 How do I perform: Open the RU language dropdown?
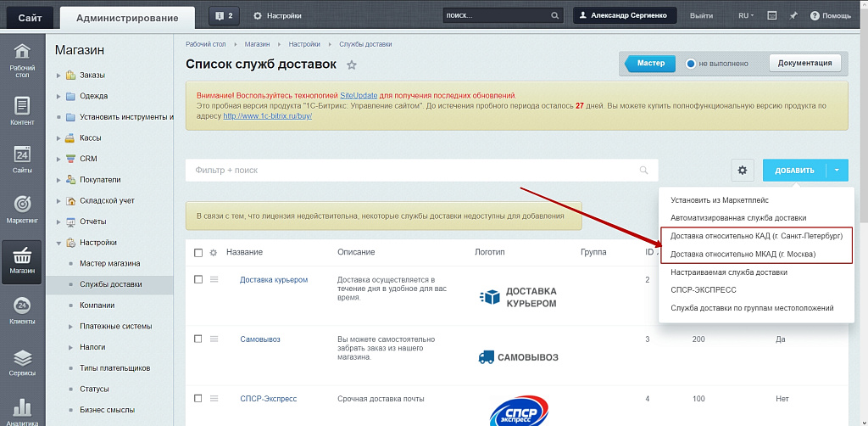tap(747, 16)
